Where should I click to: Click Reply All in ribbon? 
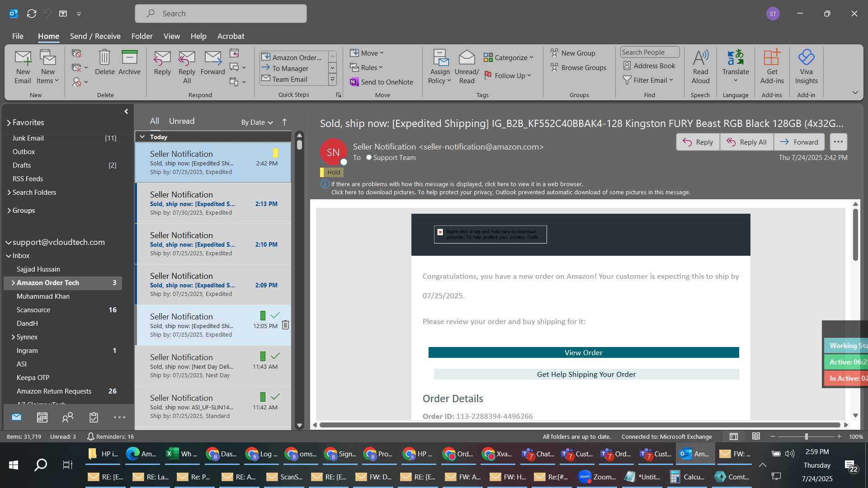click(x=187, y=67)
